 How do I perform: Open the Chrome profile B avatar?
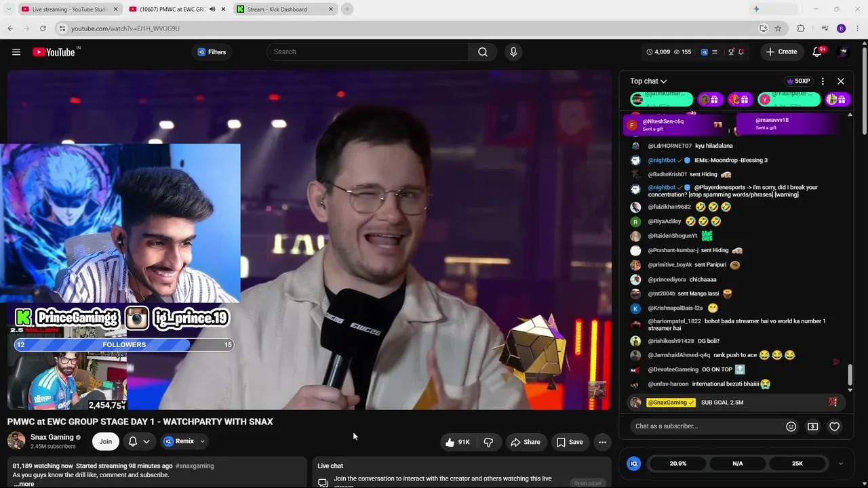click(842, 28)
